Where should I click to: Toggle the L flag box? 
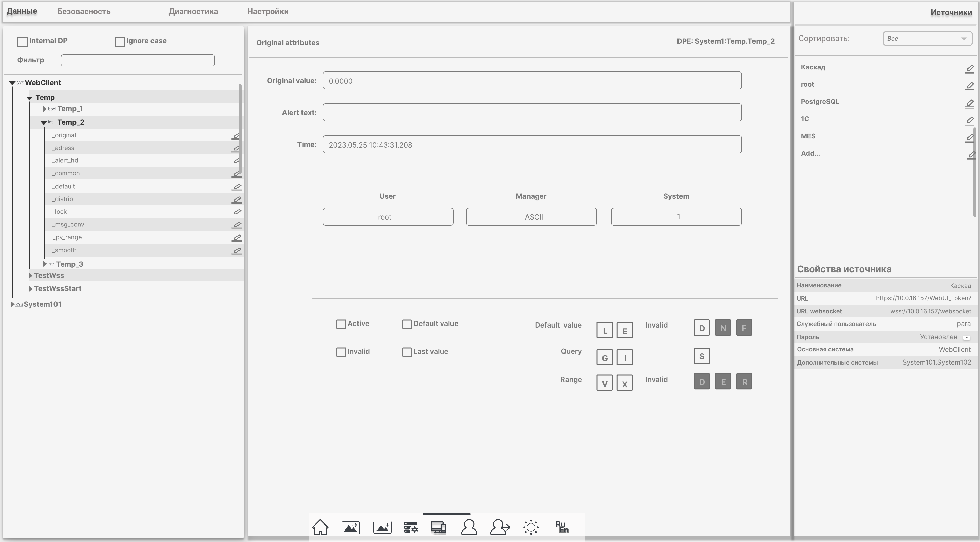(x=605, y=330)
